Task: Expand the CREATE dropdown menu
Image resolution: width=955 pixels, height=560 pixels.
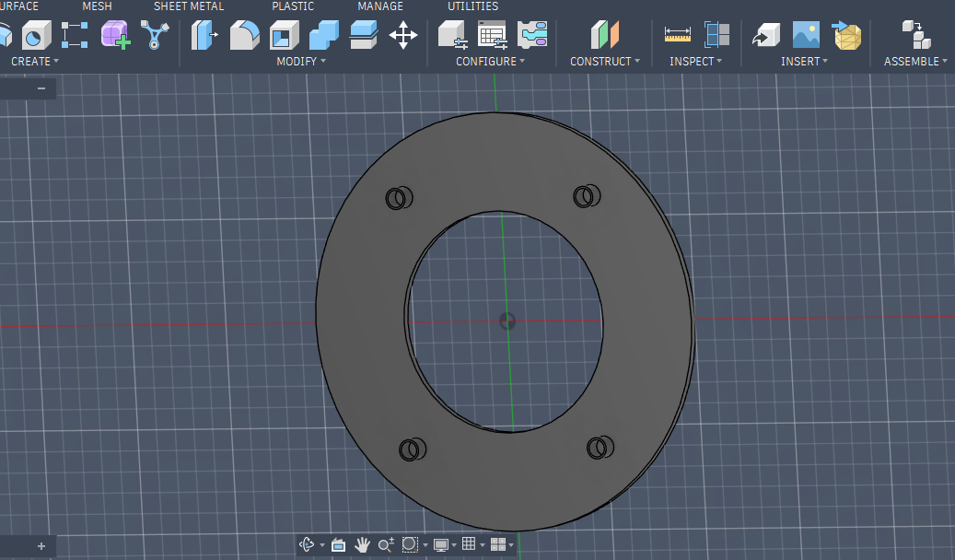Action: click(35, 62)
